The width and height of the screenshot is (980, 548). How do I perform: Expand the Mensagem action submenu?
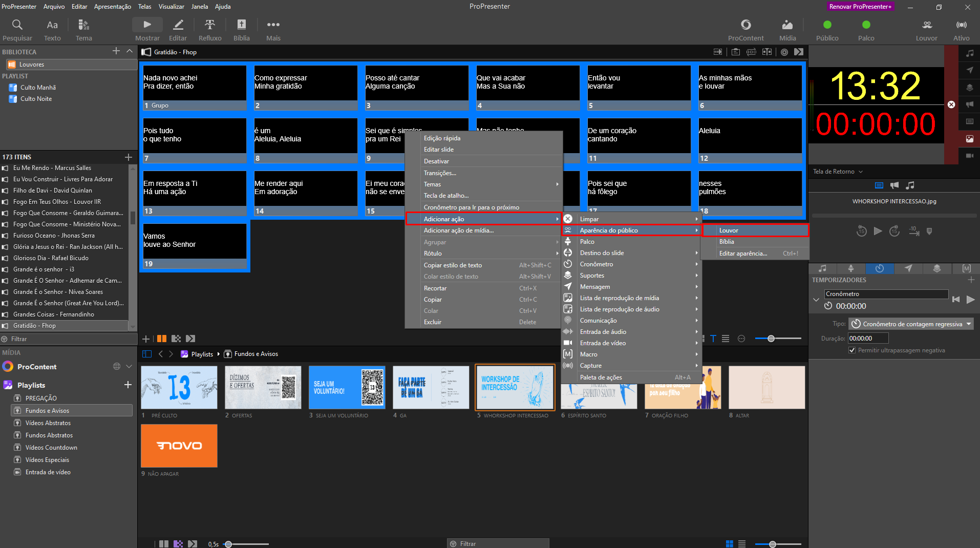point(631,287)
